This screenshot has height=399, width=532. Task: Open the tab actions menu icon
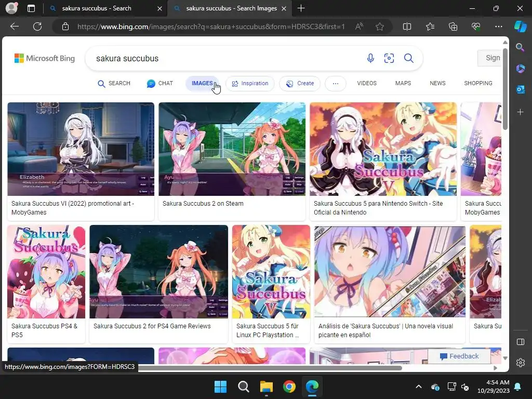(x=31, y=8)
